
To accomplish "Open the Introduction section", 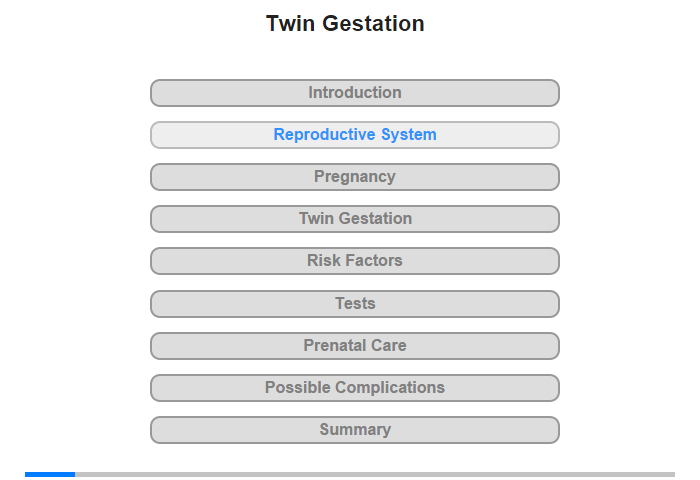I will [354, 93].
